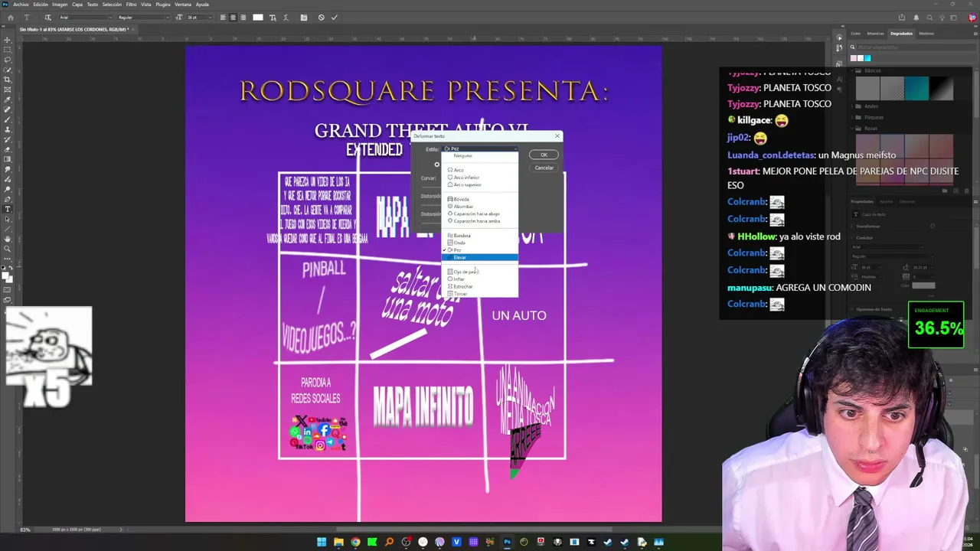Select the Horizontal Type tool
The image size is (980, 551).
point(8,209)
